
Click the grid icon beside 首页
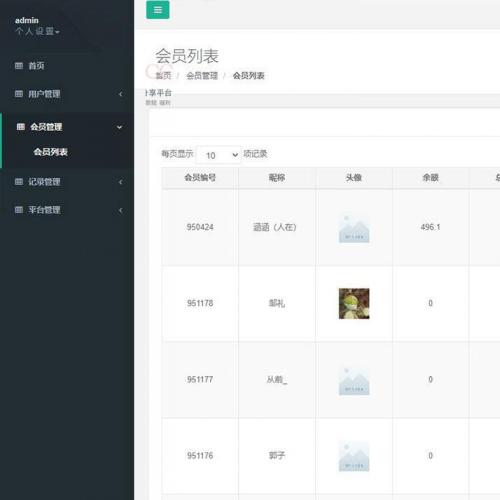[19, 66]
